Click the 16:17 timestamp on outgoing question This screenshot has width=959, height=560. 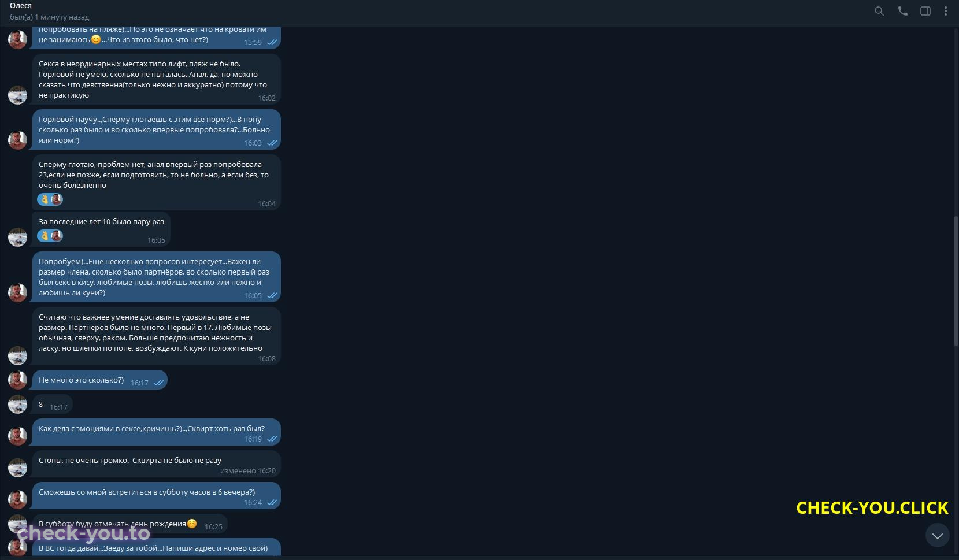point(139,383)
